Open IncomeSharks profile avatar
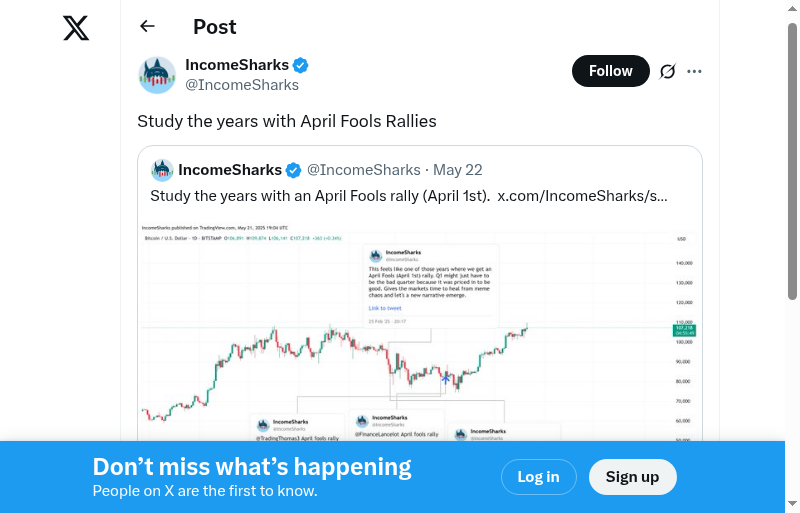The image size is (800, 513). point(157,75)
